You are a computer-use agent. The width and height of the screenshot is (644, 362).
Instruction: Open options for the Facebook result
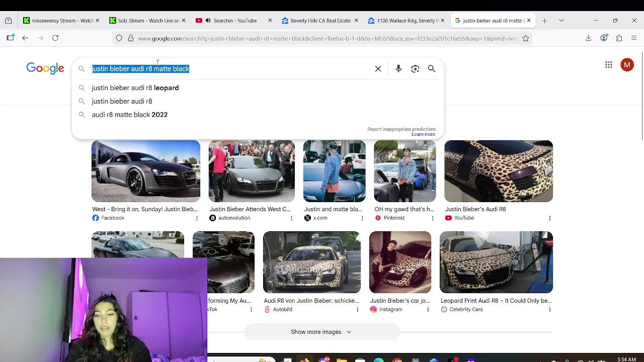tap(197, 218)
